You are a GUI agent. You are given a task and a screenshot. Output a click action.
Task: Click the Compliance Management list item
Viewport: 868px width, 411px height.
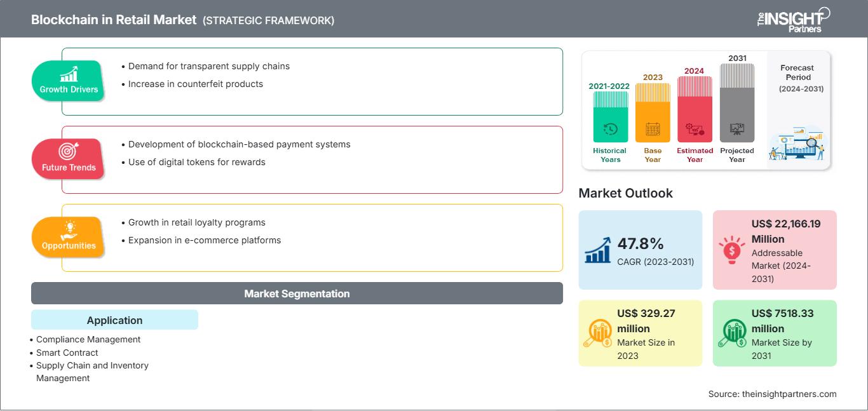pyautogui.click(x=88, y=339)
